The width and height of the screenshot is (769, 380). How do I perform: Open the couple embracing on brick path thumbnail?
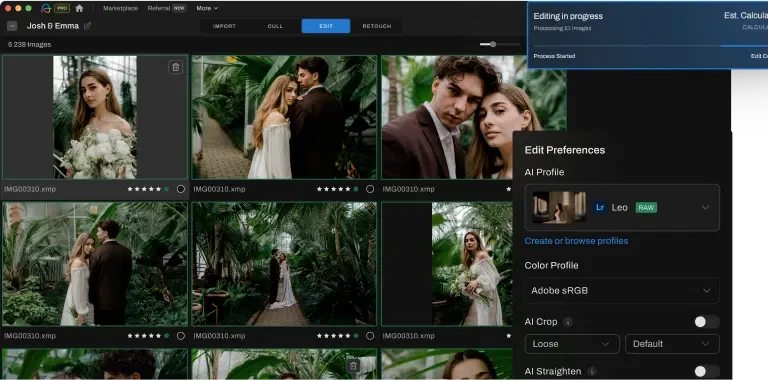pyautogui.click(x=284, y=117)
